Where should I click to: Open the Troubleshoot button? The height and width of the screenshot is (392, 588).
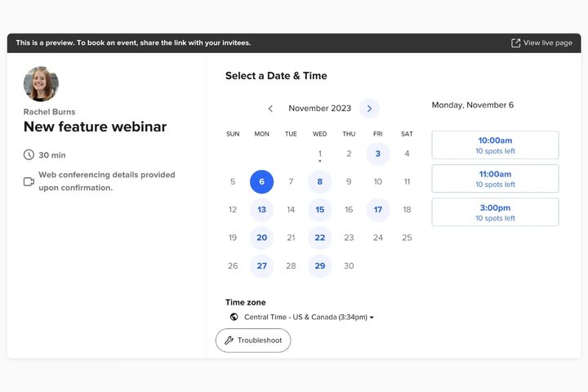click(x=253, y=341)
